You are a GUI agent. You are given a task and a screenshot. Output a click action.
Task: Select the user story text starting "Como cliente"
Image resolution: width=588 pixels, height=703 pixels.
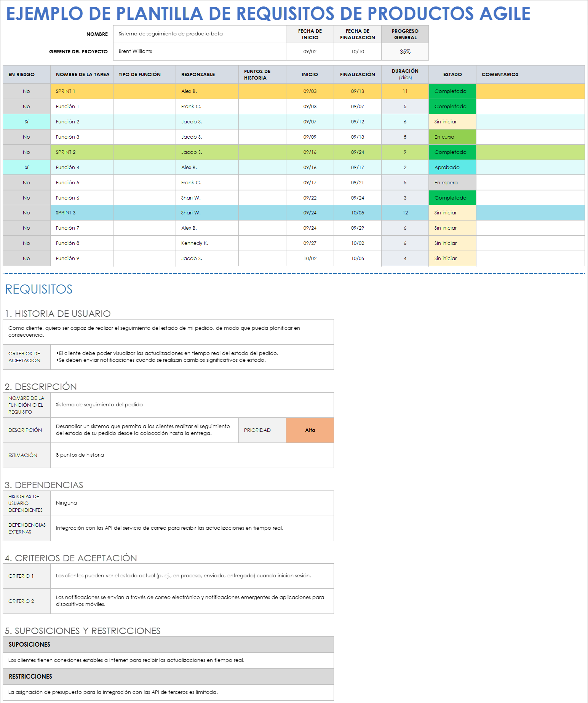(x=168, y=332)
